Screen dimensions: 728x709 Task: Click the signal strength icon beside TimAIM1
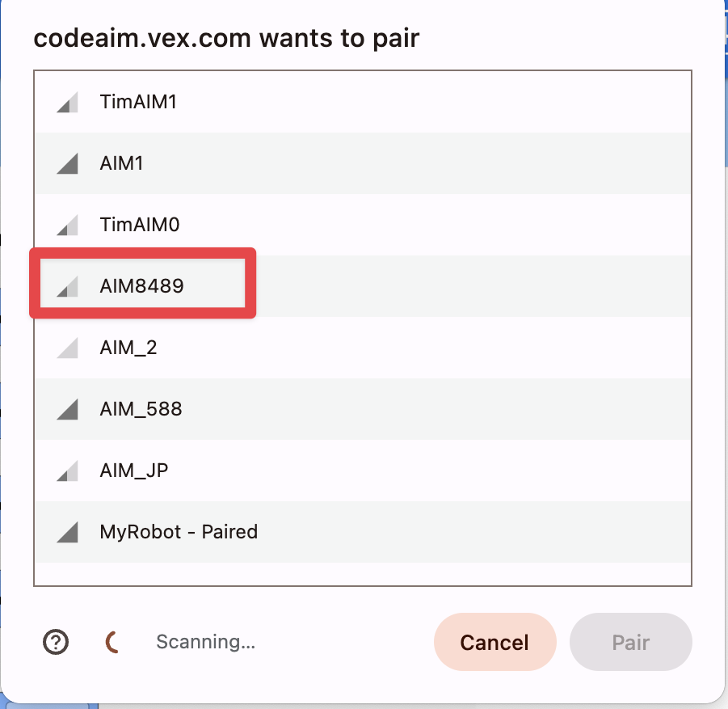tap(68, 103)
